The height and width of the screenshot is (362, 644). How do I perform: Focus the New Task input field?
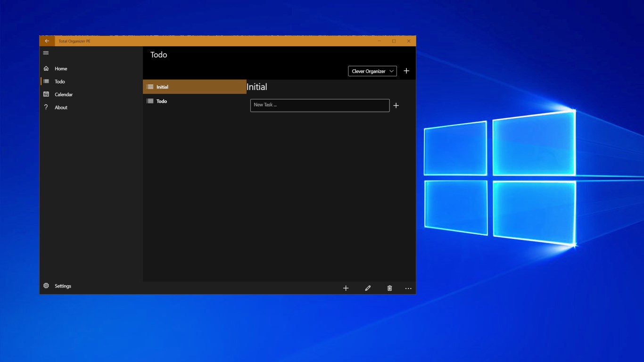point(320,105)
